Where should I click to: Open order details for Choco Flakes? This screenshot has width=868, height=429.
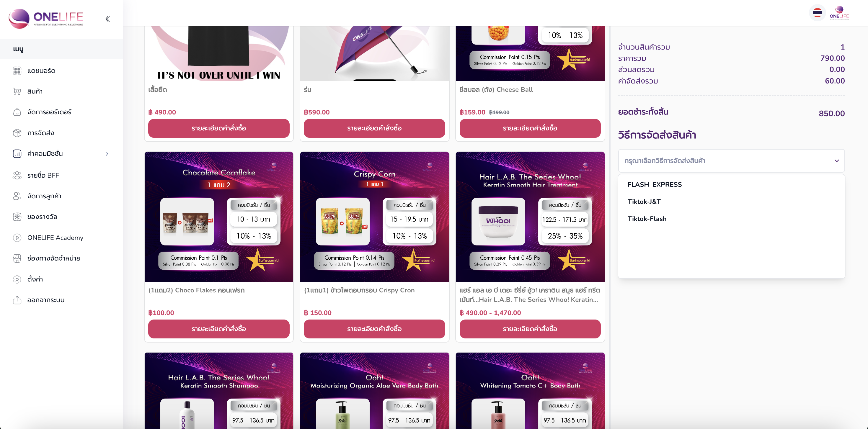pos(219,329)
